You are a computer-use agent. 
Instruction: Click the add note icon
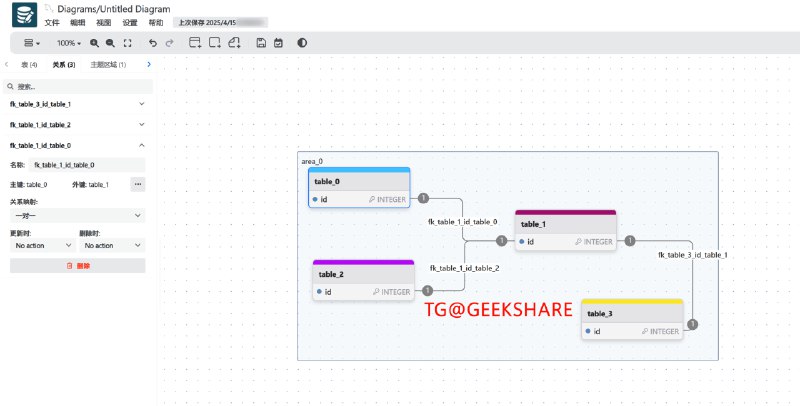pos(235,43)
